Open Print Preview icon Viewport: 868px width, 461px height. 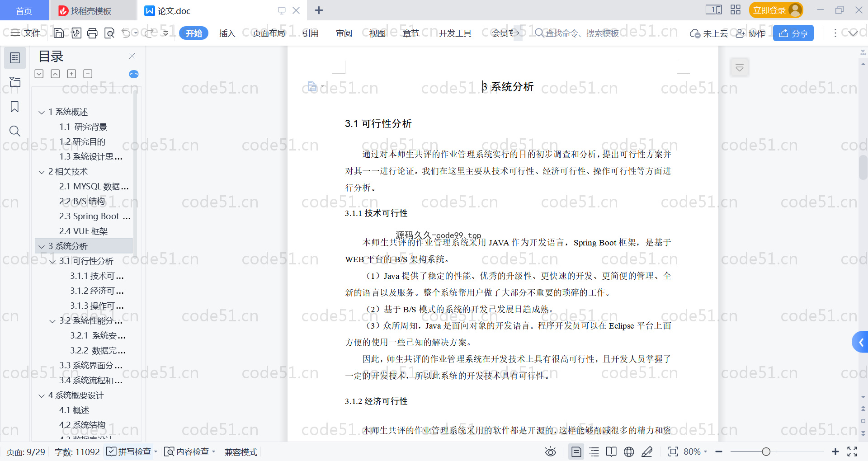tap(109, 33)
